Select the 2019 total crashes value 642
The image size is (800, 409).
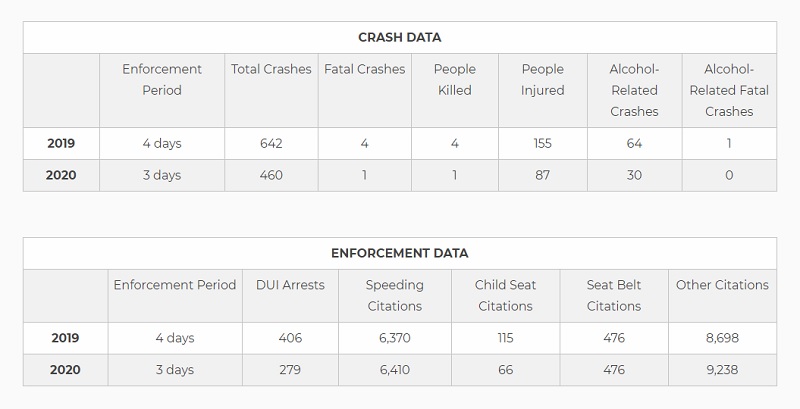tap(271, 143)
